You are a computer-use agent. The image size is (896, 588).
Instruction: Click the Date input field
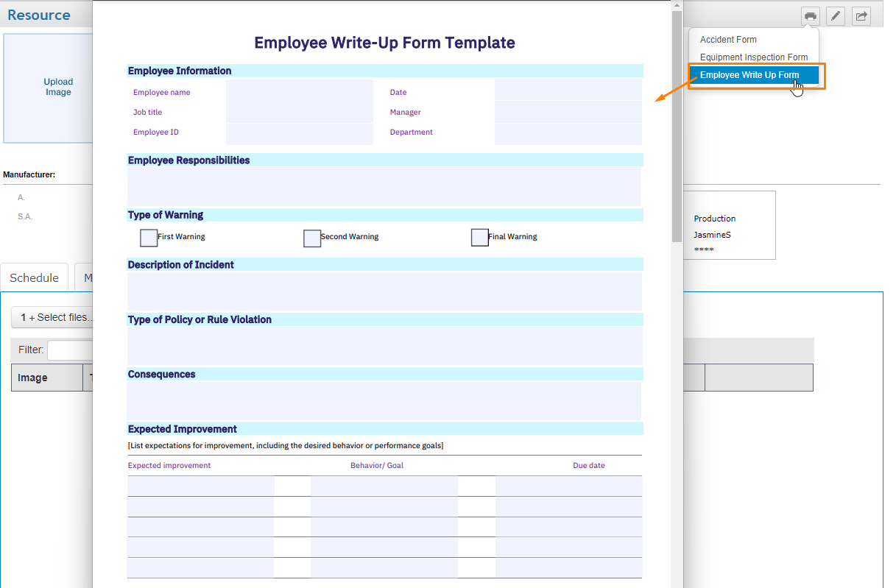568,90
